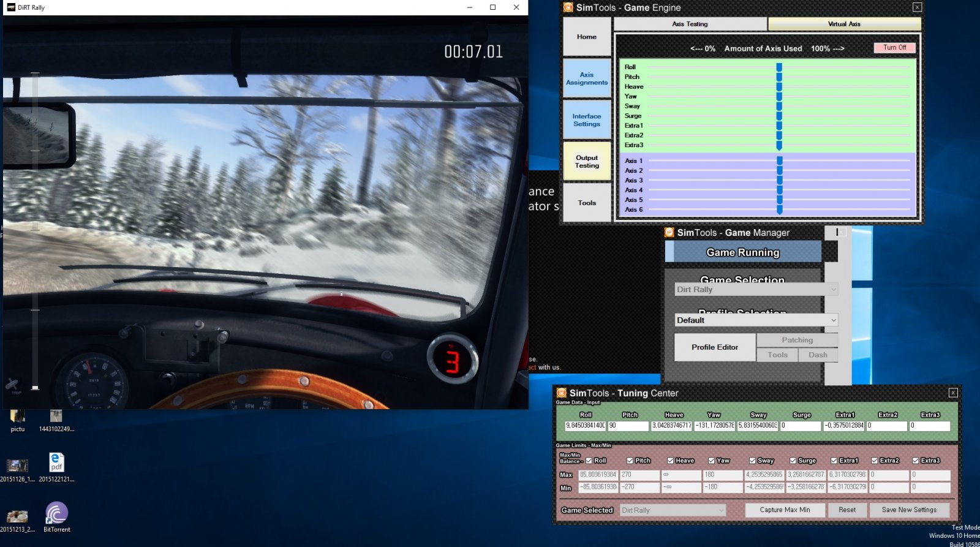The image size is (980, 547).
Task: Click the Yaw axis slider handle
Action: click(x=779, y=97)
